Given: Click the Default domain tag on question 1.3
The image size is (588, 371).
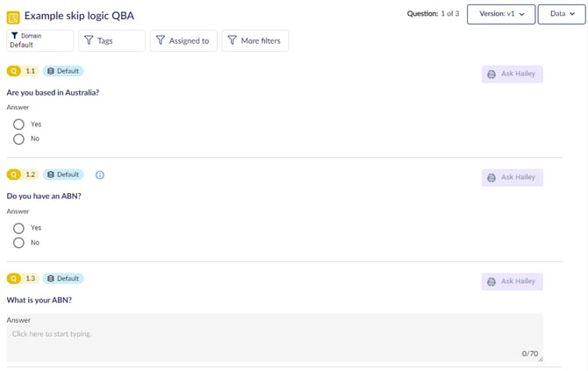Looking at the screenshot, I should click(x=63, y=279).
